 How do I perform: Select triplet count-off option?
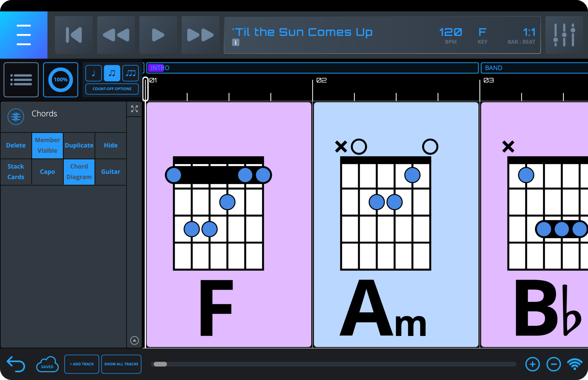point(131,73)
